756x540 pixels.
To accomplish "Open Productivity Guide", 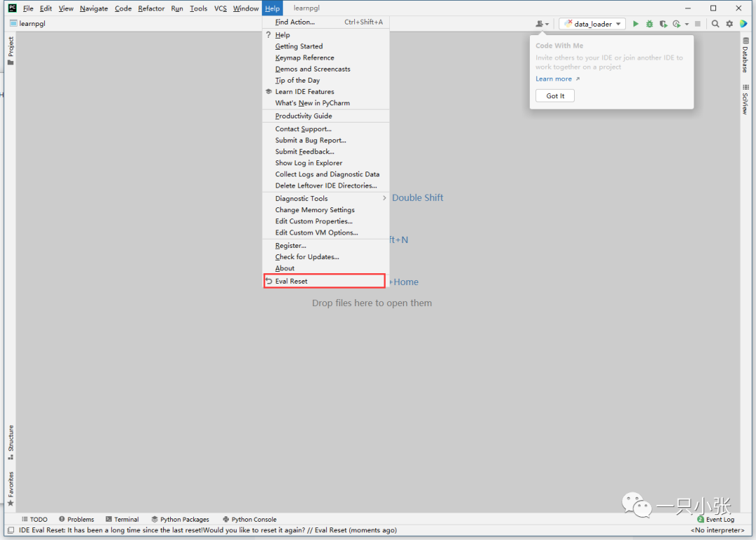I will pyautogui.click(x=326, y=116).
